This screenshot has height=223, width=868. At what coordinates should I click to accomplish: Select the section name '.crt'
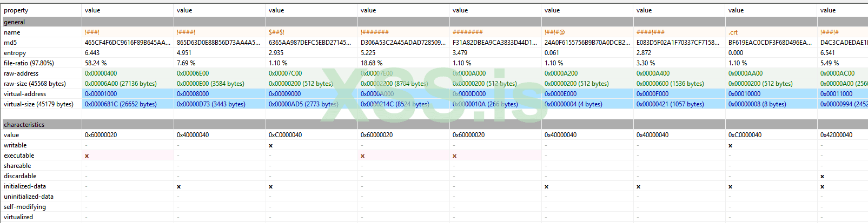pyautogui.click(x=733, y=32)
